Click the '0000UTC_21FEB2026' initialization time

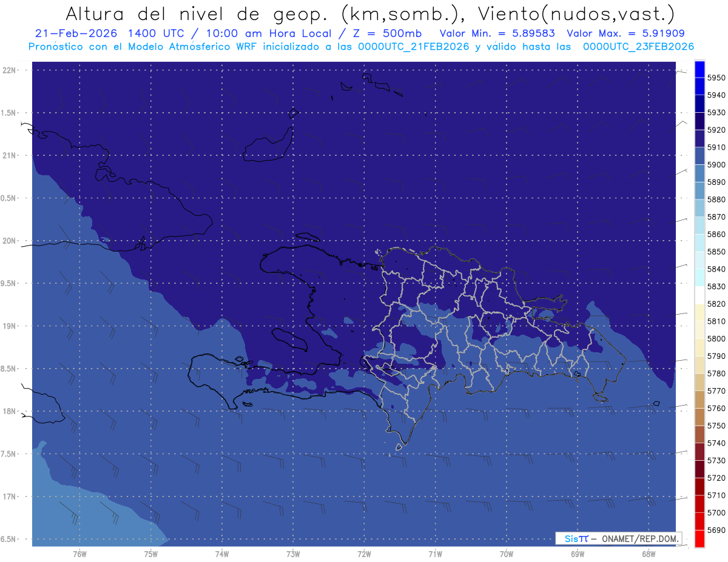click(x=413, y=47)
